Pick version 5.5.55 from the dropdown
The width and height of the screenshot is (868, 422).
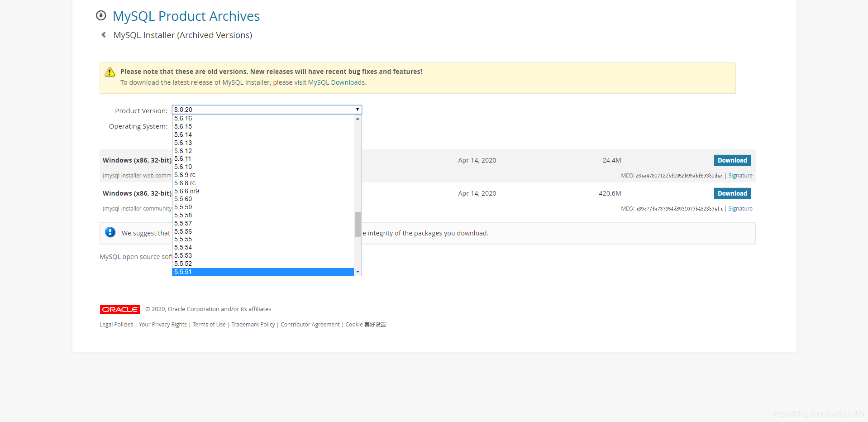pyautogui.click(x=263, y=240)
